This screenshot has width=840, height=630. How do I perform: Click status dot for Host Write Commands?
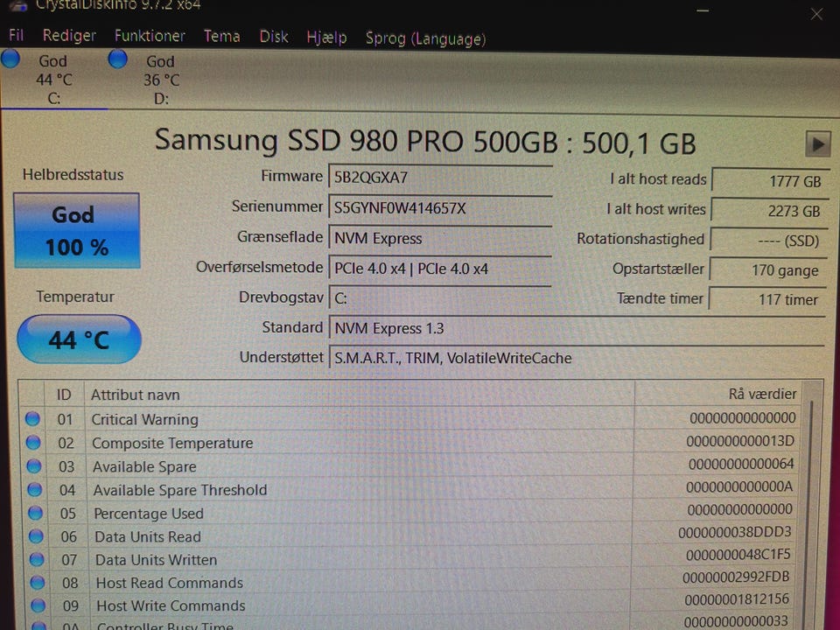click(38, 605)
